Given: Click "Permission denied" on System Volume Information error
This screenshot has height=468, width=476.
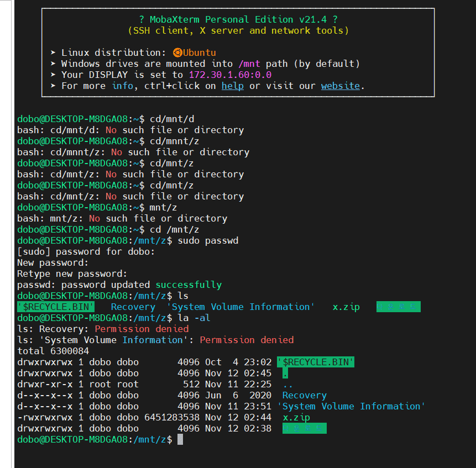Looking at the screenshot, I should pos(247,340).
